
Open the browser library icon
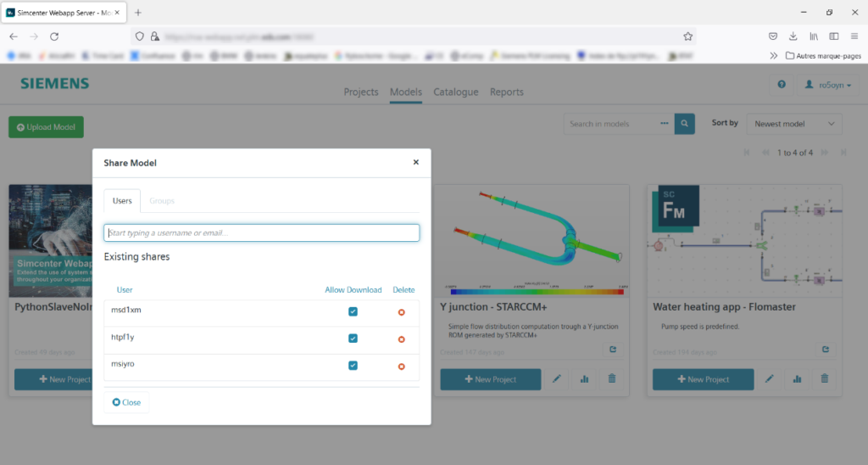(813, 36)
